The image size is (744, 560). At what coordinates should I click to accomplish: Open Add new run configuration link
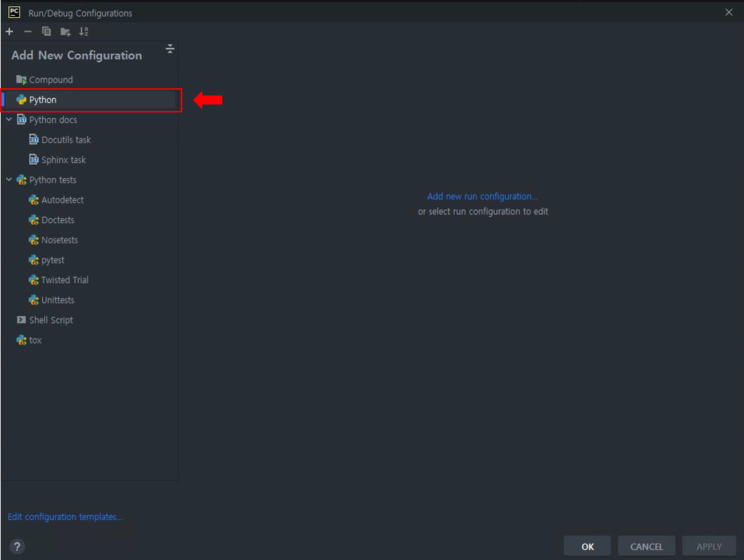(482, 196)
